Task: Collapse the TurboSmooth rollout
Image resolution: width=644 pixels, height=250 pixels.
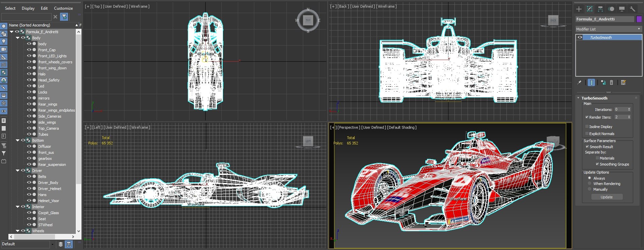Action: coord(578,98)
